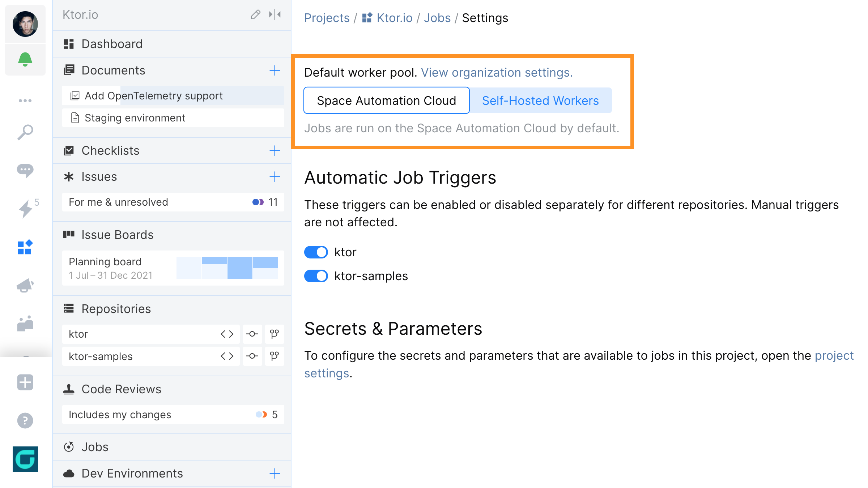Image resolution: width=868 pixels, height=488 pixels.
Task: Open notifications bell icon
Action: click(x=25, y=59)
